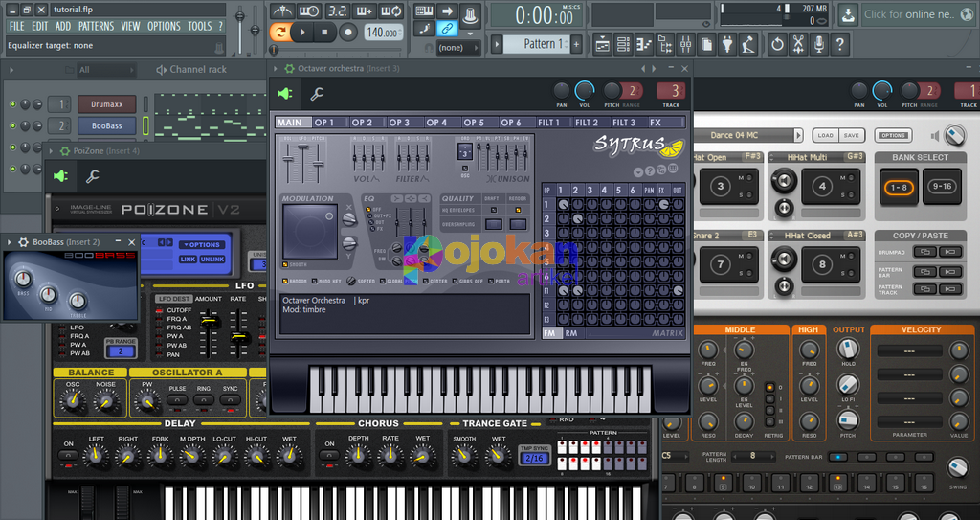This screenshot has height=520, width=980.
Task: Click the metronome icon
Action: (x=282, y=11)
